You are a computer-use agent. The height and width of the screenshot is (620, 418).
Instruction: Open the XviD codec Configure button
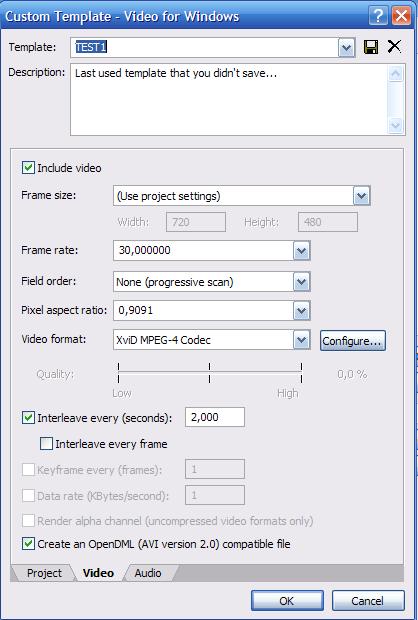click(x=352, y=341)
